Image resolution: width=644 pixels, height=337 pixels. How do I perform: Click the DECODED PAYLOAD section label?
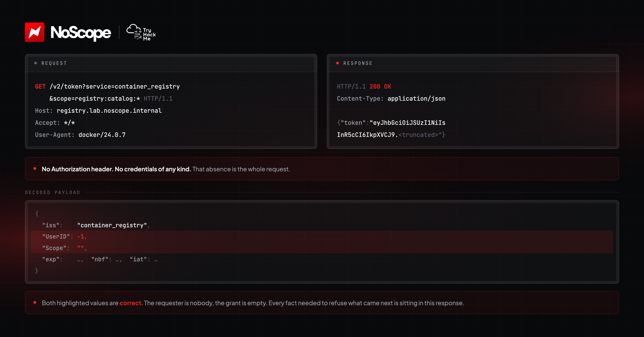click(53, 192)
